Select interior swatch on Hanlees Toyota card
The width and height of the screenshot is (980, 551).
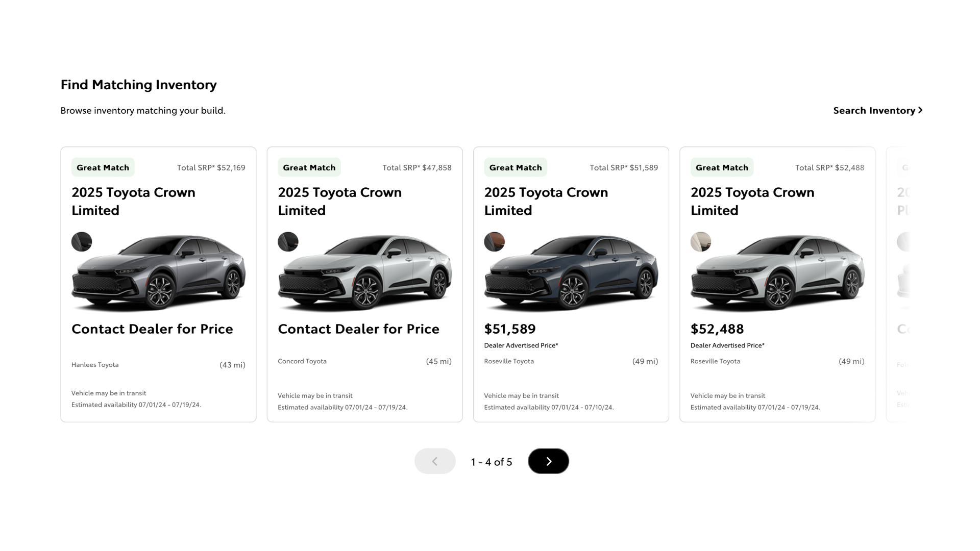(82, 242)
